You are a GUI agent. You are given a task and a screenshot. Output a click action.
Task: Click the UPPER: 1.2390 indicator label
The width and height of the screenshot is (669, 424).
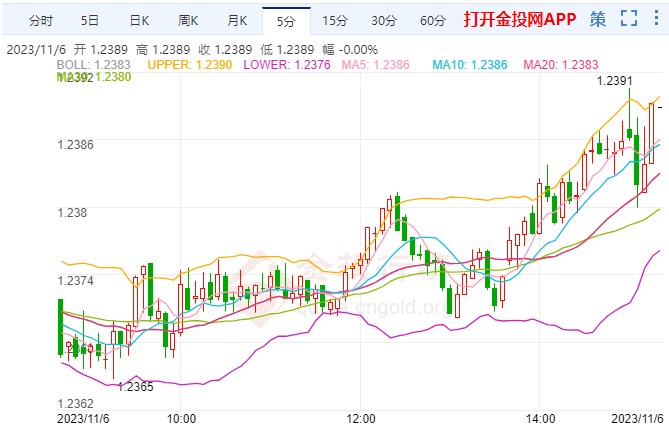[x=190, y=65]
